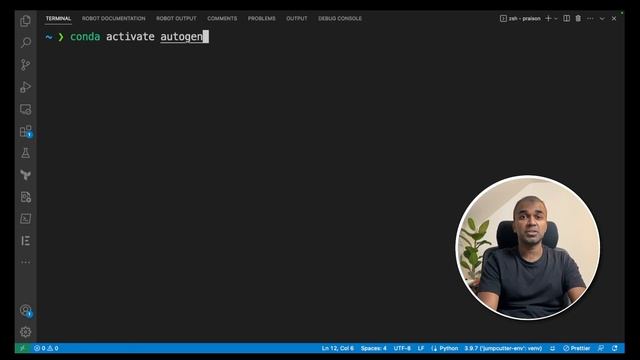Change indentation via Spaces: 4
Viewport: 640px width, 360px height.
(x=373, y=348)
